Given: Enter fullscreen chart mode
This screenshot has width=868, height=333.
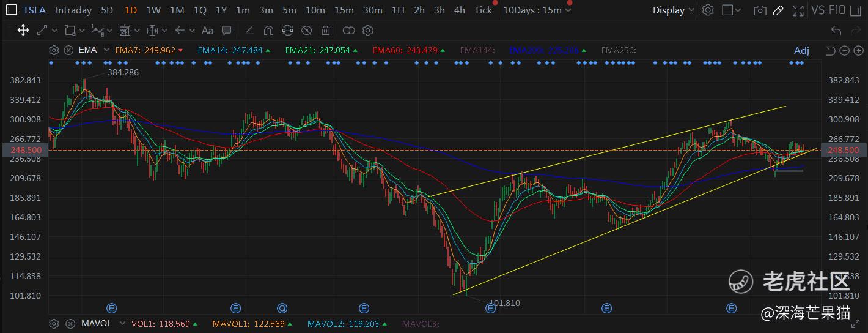Looking at the screenshot, I should [x=798, y=10].
